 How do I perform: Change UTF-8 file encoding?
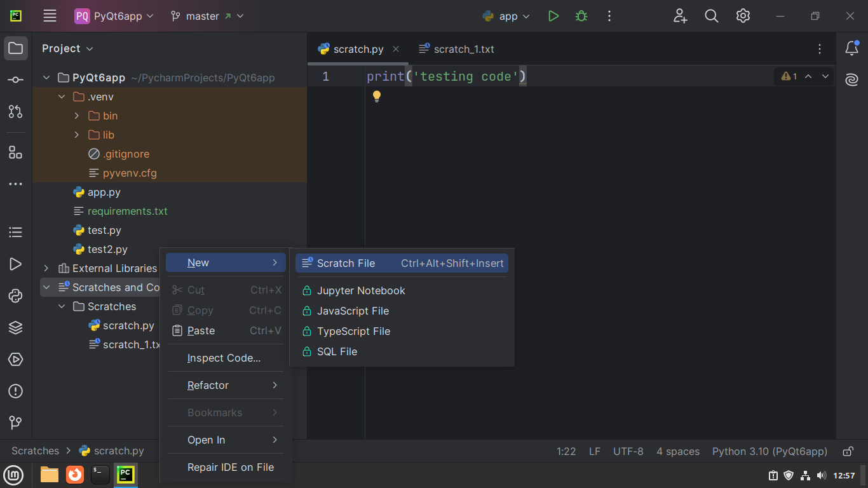[x=628, y=451]
